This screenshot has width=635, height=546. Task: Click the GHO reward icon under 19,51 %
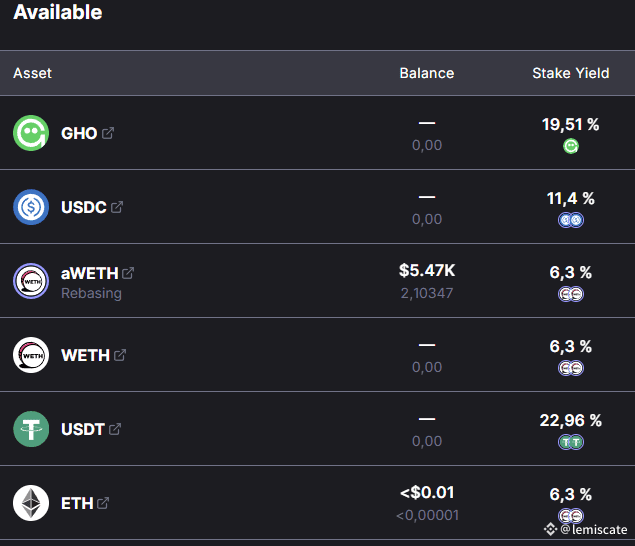click(x=571, y=146)
